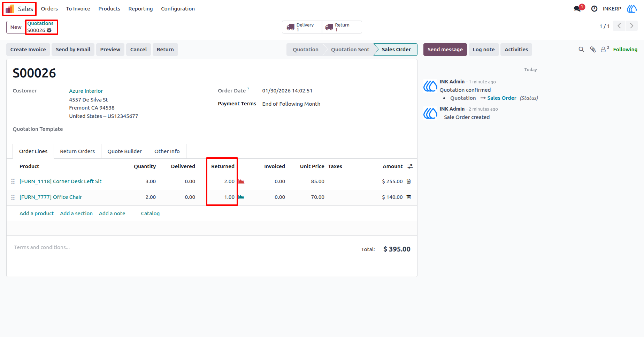This screenshot has width=644, height=337.
Task: Delete the Corner Desk Left Sit line
Action: 409,181
